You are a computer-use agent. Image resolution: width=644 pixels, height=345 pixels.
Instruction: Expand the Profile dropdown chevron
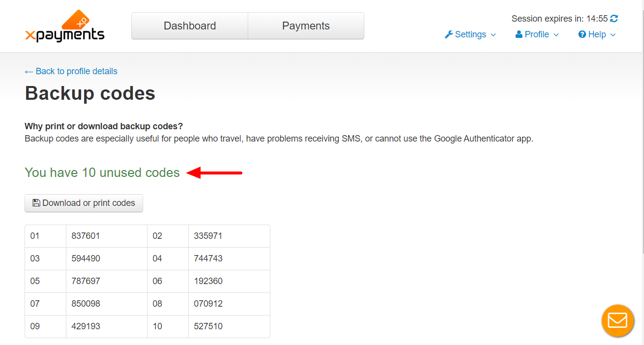coord(556,35)
